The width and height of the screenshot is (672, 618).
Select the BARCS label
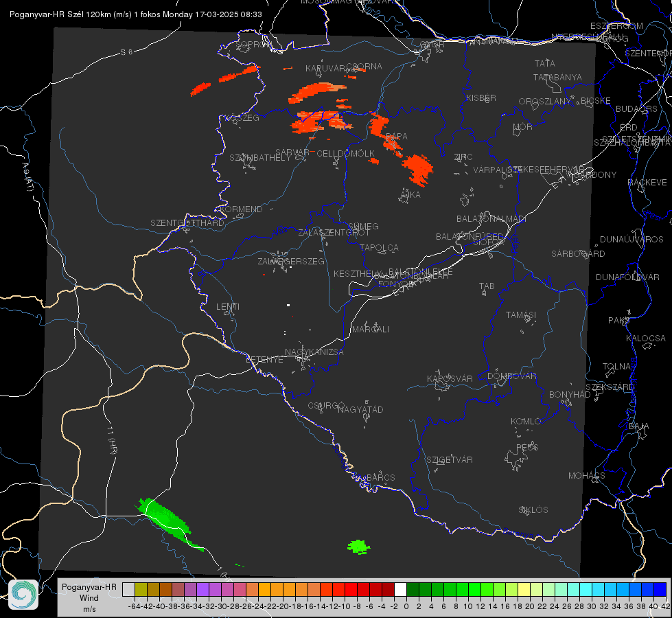click(x=380, y=477)
